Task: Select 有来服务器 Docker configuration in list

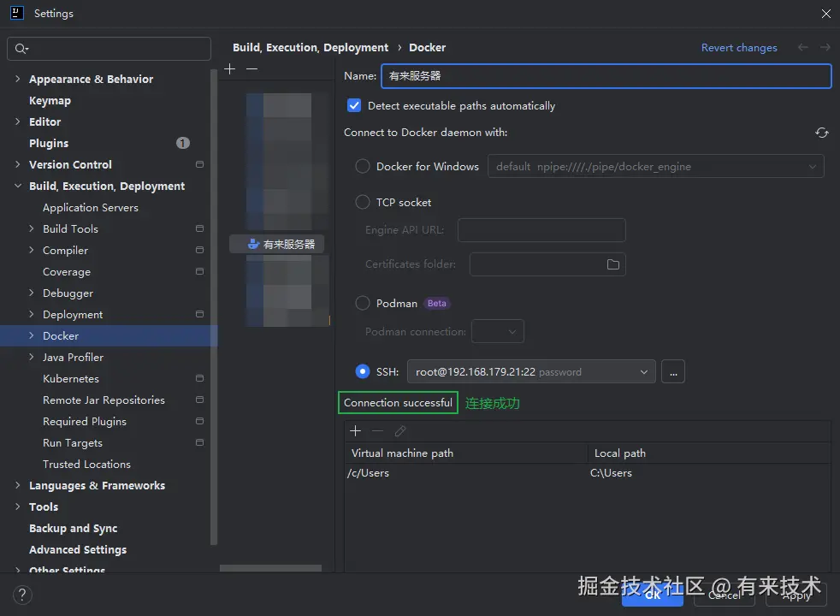Action: coord(276,244)
